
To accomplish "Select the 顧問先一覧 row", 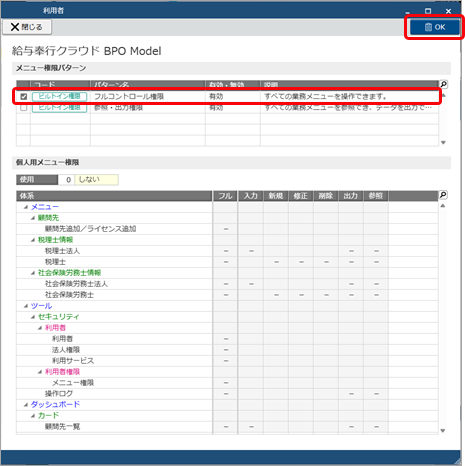I will [227, 427].
